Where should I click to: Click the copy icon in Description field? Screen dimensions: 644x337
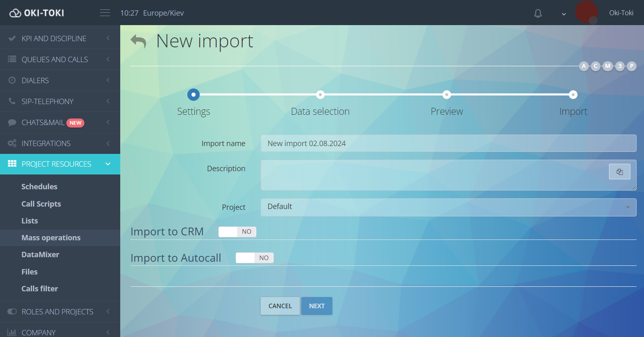click(619, 172)
